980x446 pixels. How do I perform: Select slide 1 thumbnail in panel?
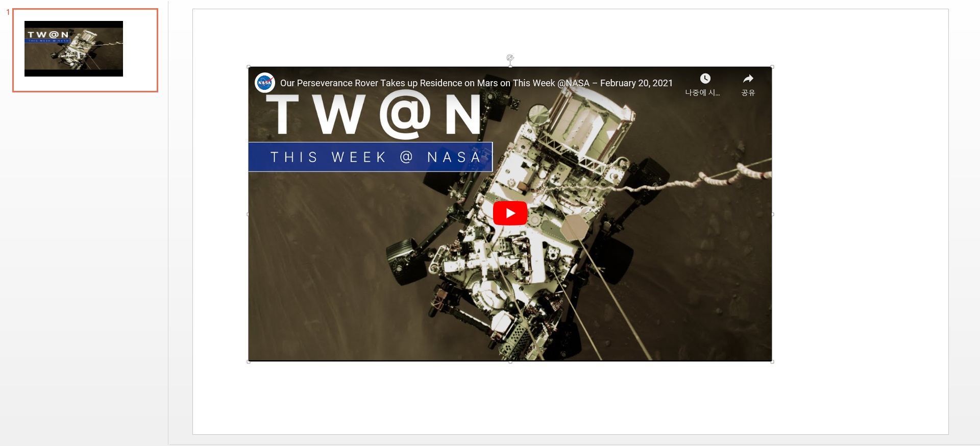click(x=85, y=50)
